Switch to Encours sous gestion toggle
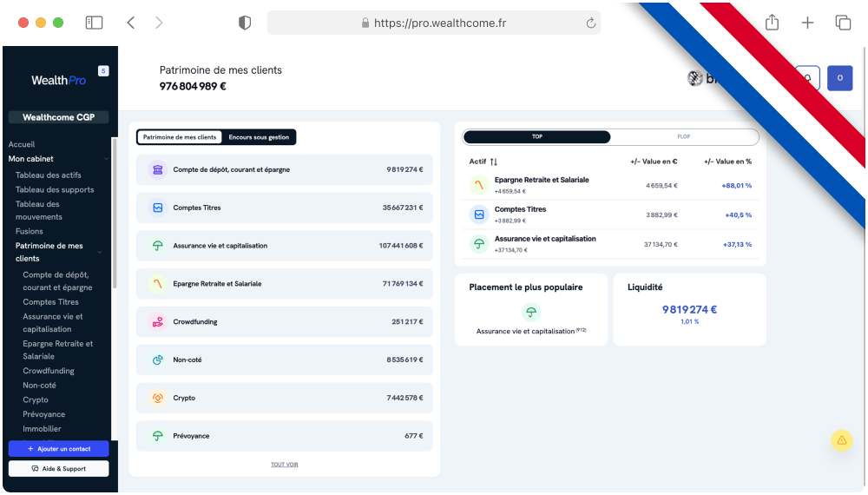 [x=259, y=137]
